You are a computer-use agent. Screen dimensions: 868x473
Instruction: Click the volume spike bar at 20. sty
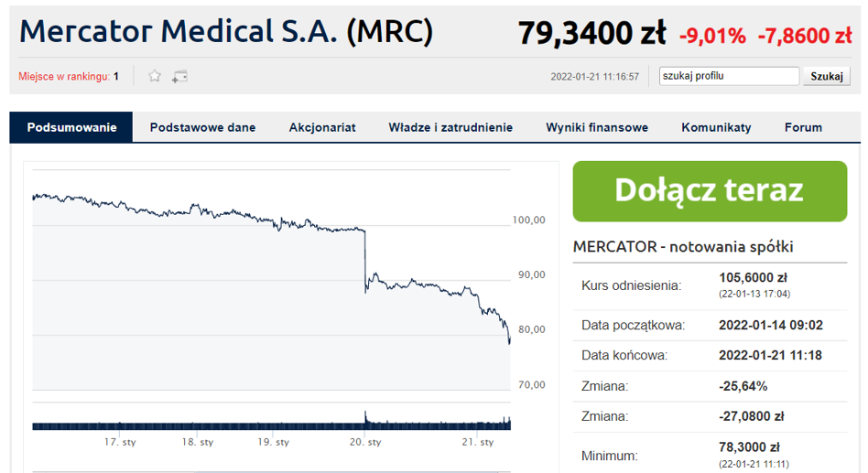tap(365, 420)
